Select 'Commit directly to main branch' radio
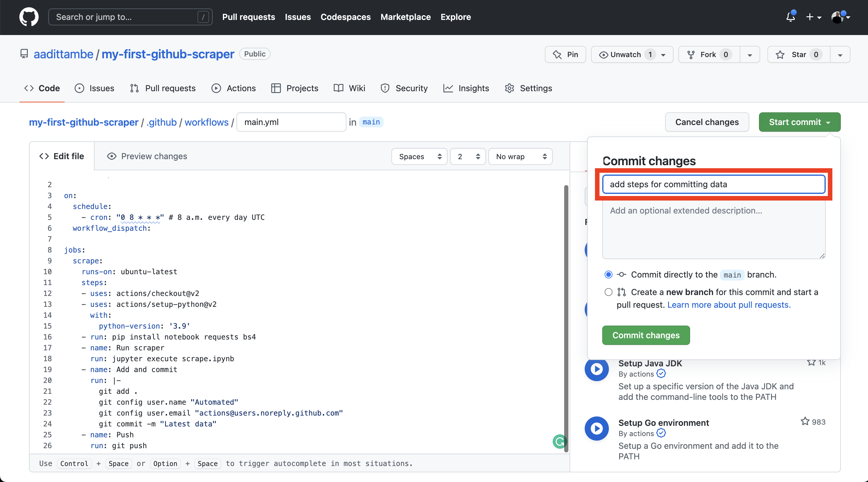The height and width of the screenshot is (482, 868). [608, 274]
